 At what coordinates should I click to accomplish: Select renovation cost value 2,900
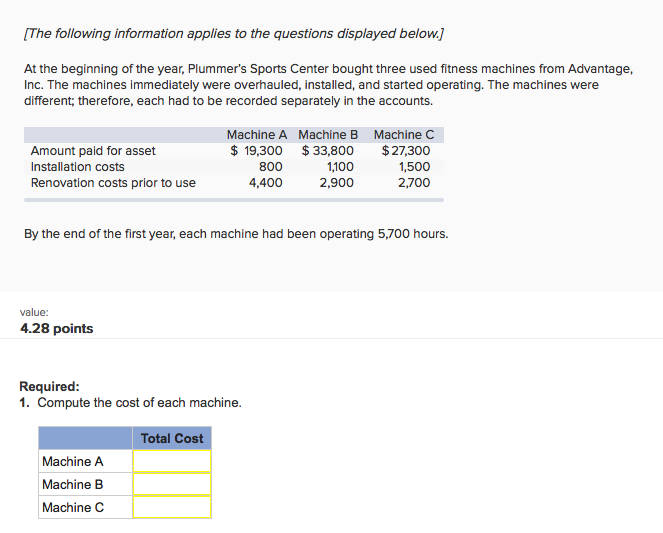click(x=337, y=183)
